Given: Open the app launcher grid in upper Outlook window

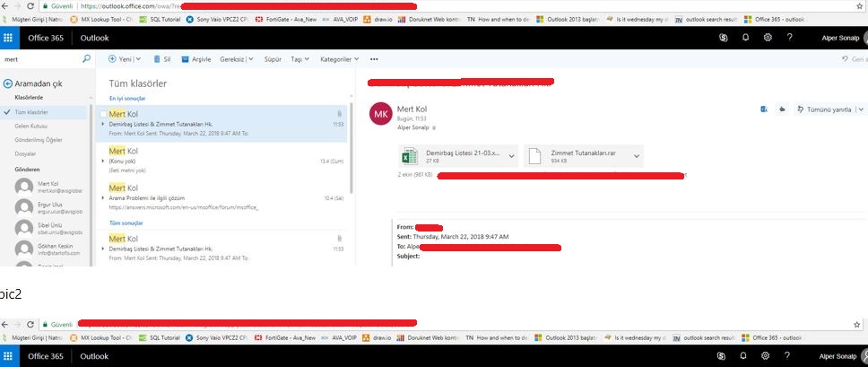Looking at the screenshot, I should 8,38.
